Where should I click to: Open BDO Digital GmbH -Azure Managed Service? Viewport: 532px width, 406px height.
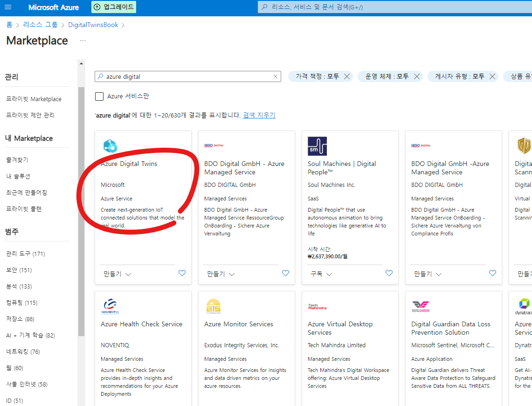[x=450, y=168]
